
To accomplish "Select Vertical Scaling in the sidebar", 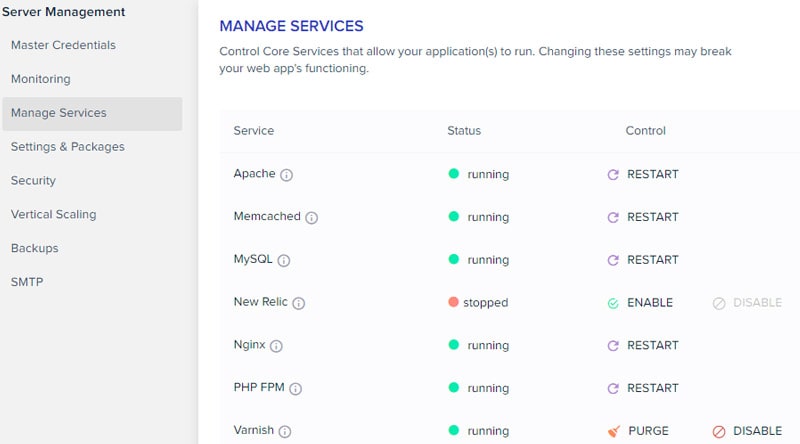I will [54, 214].
